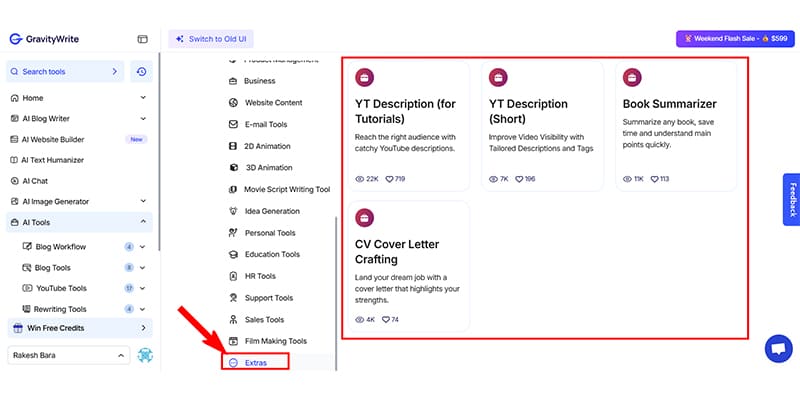Click the Home icon in sidebar
The image size is (800, 400).
(x=15, y=98)
